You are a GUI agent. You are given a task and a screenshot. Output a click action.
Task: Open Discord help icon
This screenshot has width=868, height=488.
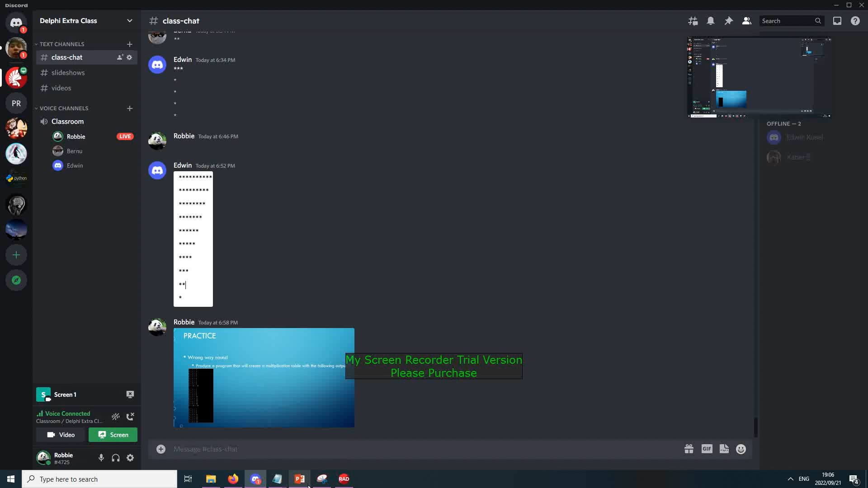click(x=855, y=21)
